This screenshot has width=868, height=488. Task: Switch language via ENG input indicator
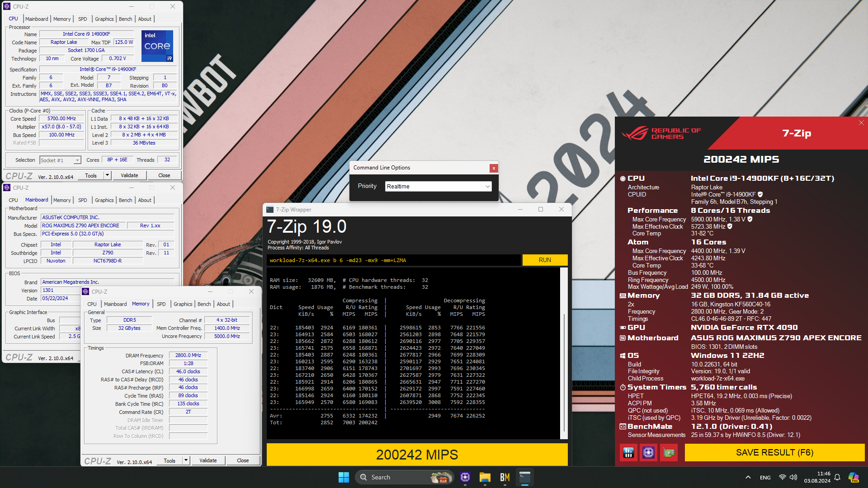point(765,477)
